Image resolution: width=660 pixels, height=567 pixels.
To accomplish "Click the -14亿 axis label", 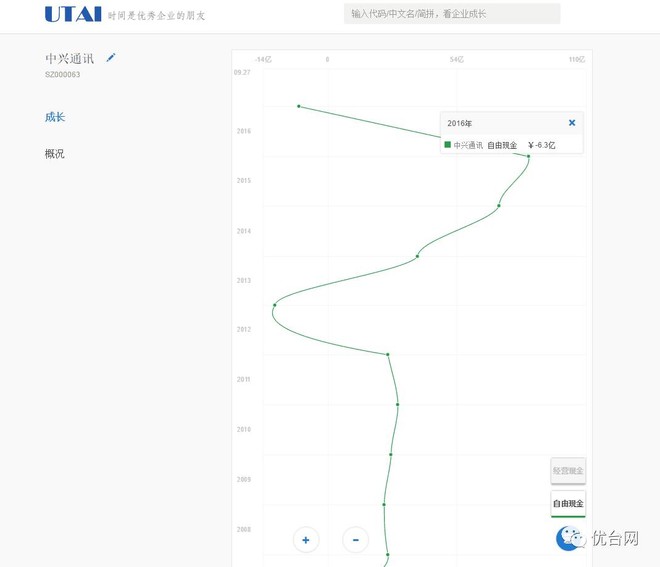I will tap(263, 59).
